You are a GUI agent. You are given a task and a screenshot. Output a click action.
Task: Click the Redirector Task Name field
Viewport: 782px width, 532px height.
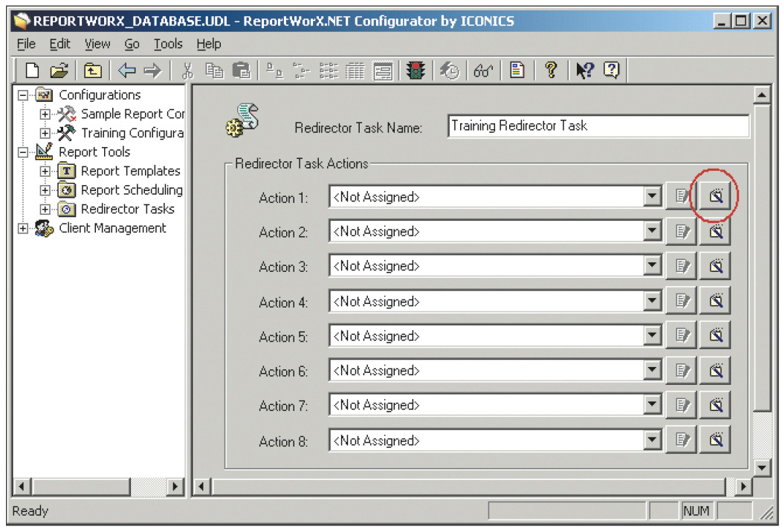(598, 126)
